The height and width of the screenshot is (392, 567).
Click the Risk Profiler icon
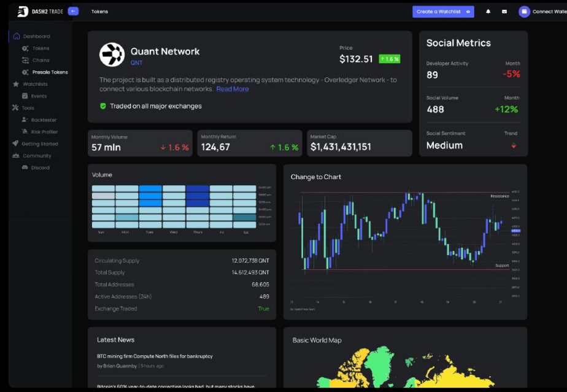(25, 132)
